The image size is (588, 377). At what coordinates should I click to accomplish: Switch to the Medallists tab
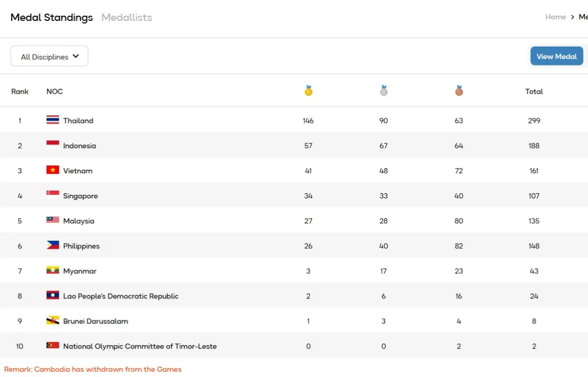(x=126, y=17)
